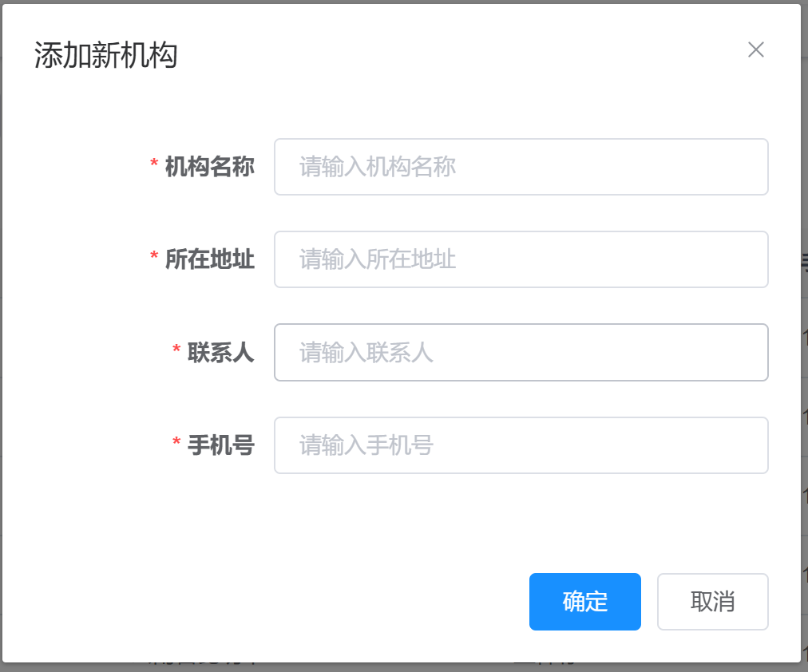Click the 联系人 field label
Viewport: 808px width, 672px height.
point(220,352)
